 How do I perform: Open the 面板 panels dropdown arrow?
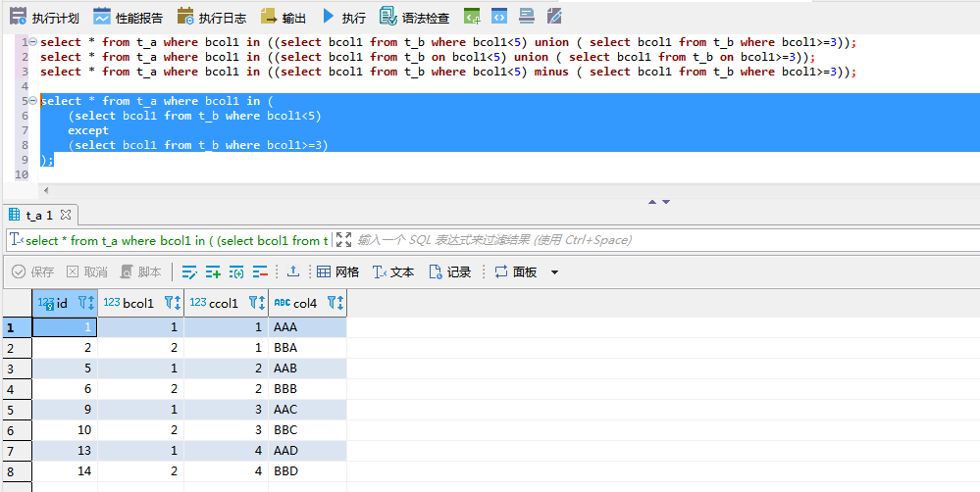click(x=554, y=272)
